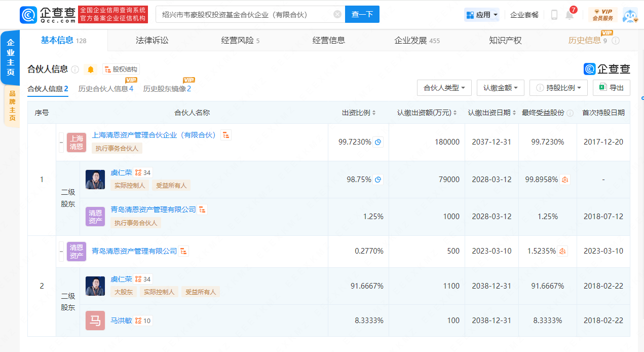Click the orange monitoring bell beside 合伙人信息

pos(91,69)
